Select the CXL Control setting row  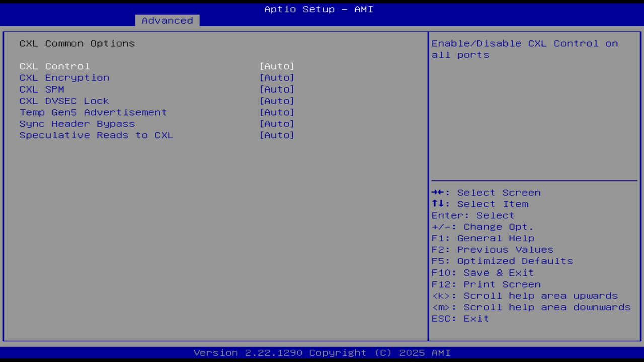(x=54, y=66)
